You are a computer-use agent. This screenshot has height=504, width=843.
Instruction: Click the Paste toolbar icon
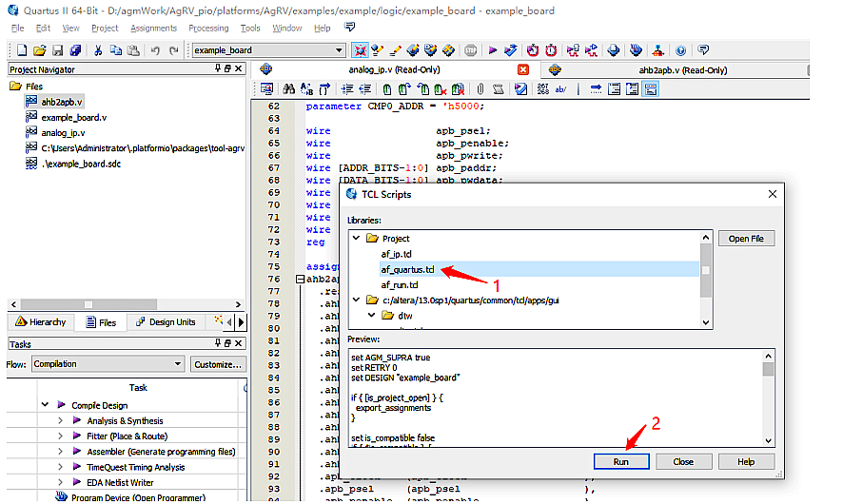click(133, 50)
